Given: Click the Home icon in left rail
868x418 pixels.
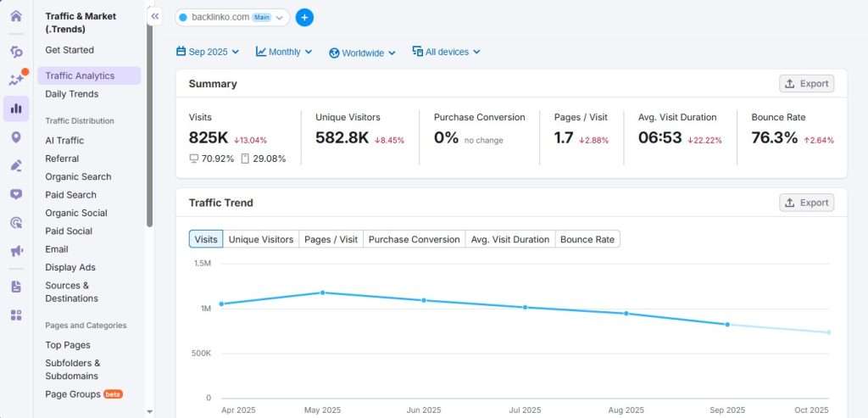Looking at the screenshot, I should [16, 16].
